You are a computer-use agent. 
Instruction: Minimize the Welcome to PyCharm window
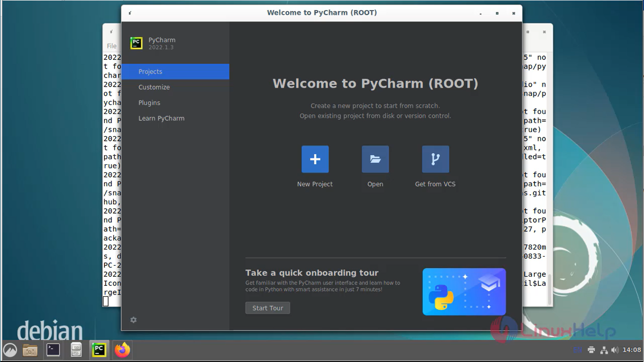[x=481, y=13]
